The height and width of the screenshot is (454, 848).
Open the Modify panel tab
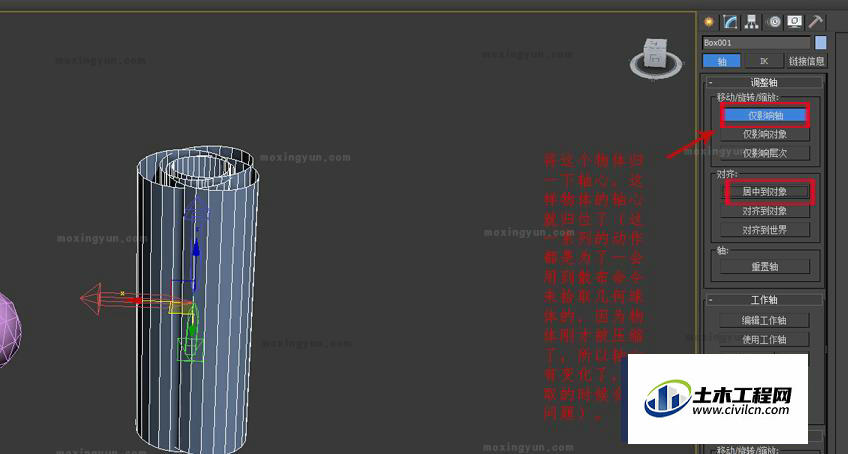coord(730,22)
